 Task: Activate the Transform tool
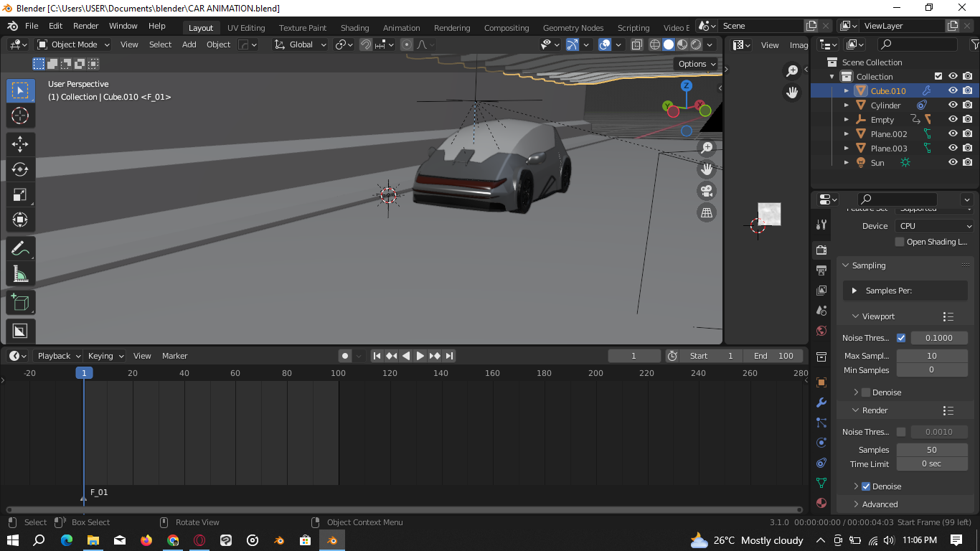tap(20, 220)
